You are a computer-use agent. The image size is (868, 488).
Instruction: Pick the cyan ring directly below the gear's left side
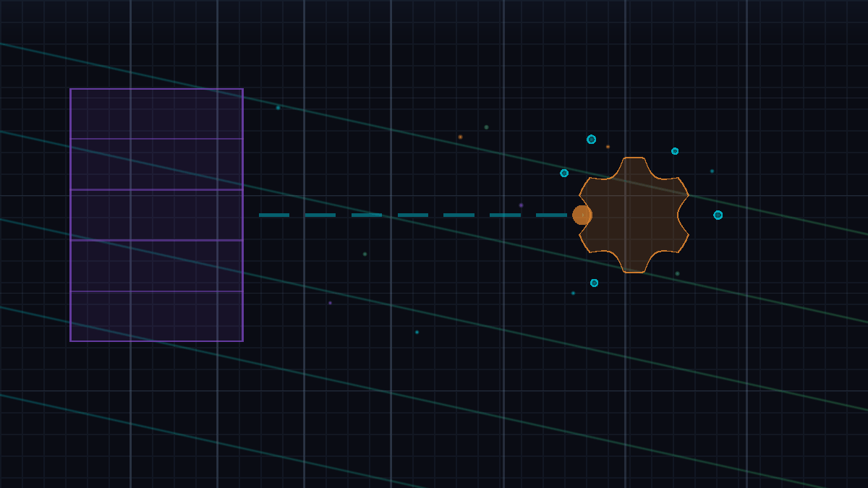click(x=594, y=283)
